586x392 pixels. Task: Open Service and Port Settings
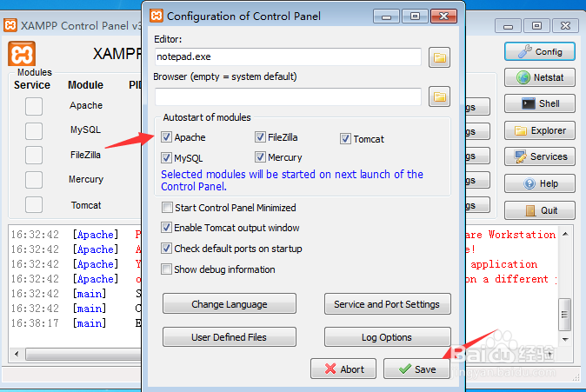click(387, 304)
